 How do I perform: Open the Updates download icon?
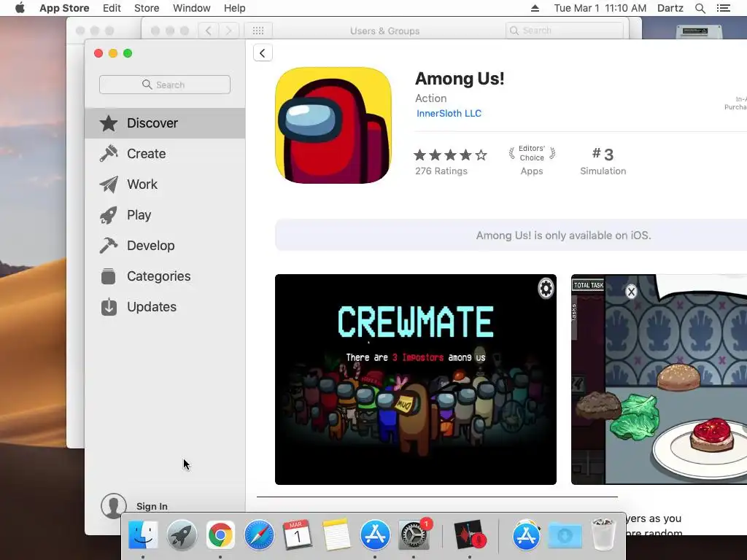(109, 307)
